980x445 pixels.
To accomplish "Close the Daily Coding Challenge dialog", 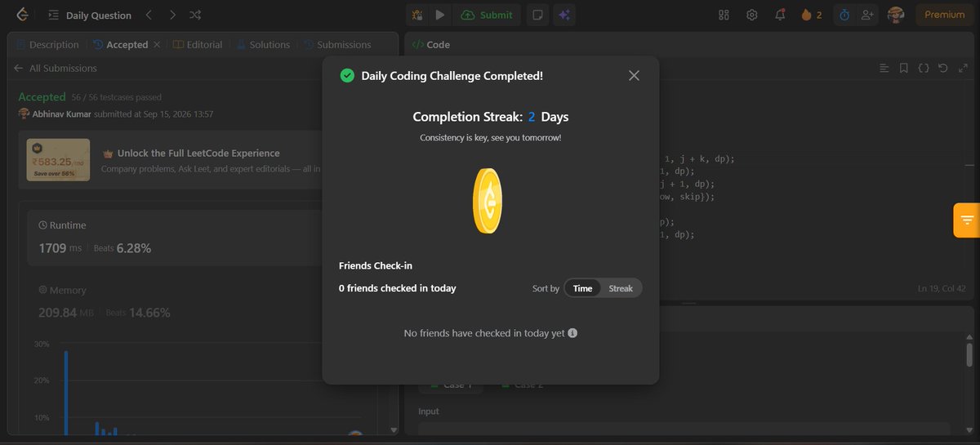I will point(634,76).
